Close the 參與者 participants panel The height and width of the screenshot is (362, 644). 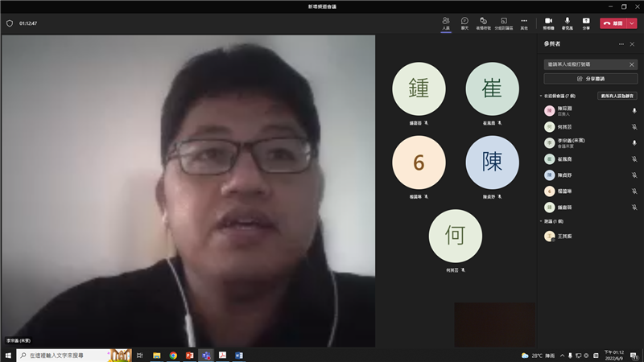tap(632, 44)
